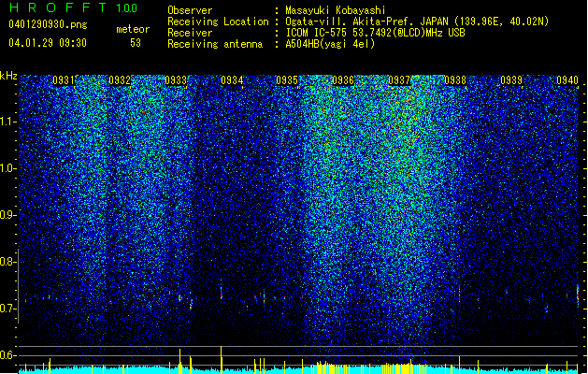Click the 1.1 kHz axis label

coord(8,122)
